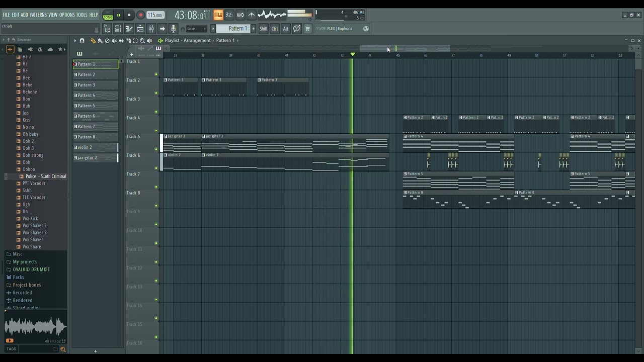644x362 pixels.
Task: Click the 115.000 tempo field
Action: tap(155, 15)
